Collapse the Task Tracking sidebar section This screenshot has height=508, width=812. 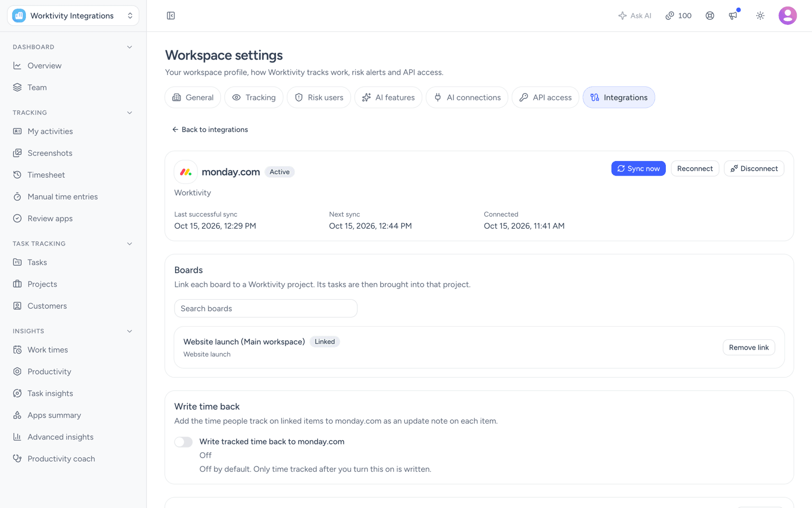point(129,244)
